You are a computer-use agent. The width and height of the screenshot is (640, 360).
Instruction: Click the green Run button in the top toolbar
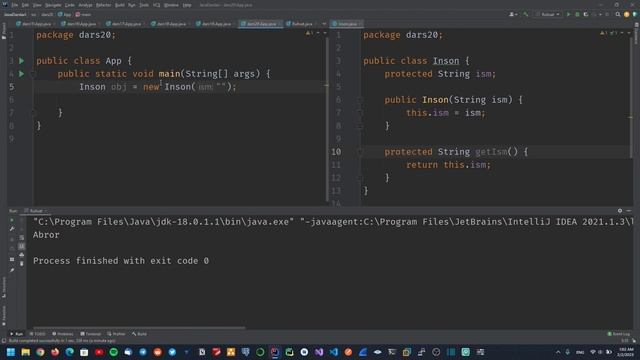point(568,14)
